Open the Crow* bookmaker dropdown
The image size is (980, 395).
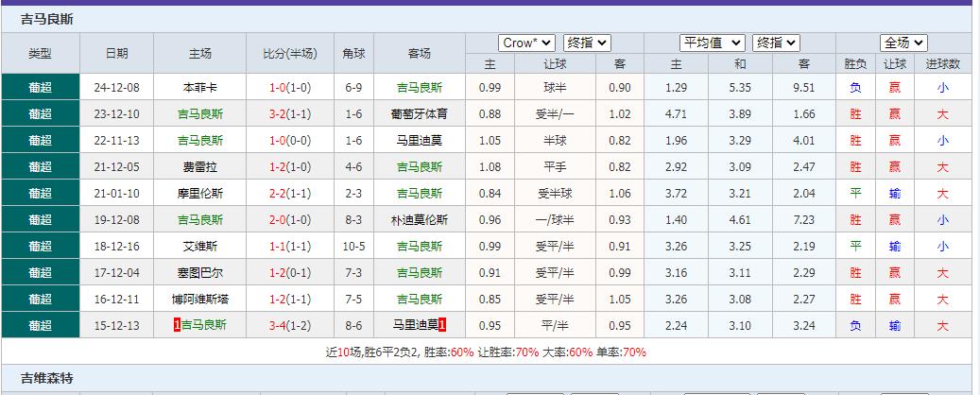point(526,43)
